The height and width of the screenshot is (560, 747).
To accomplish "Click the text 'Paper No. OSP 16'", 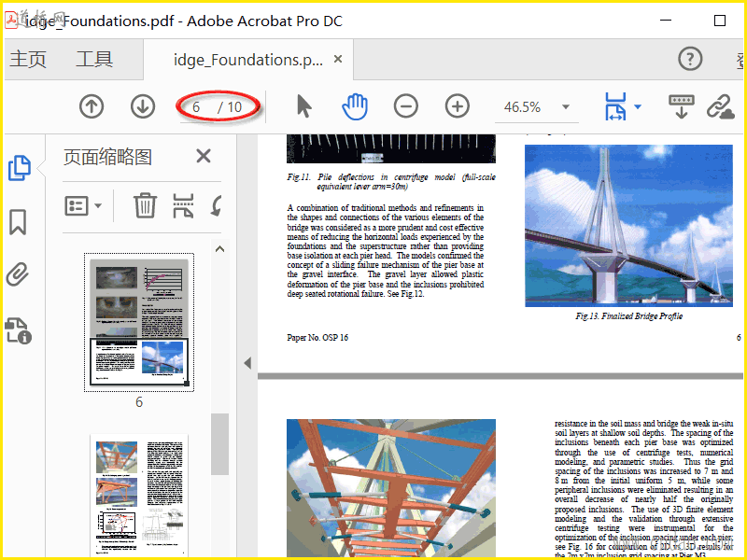I will click(x=317, y=338).
